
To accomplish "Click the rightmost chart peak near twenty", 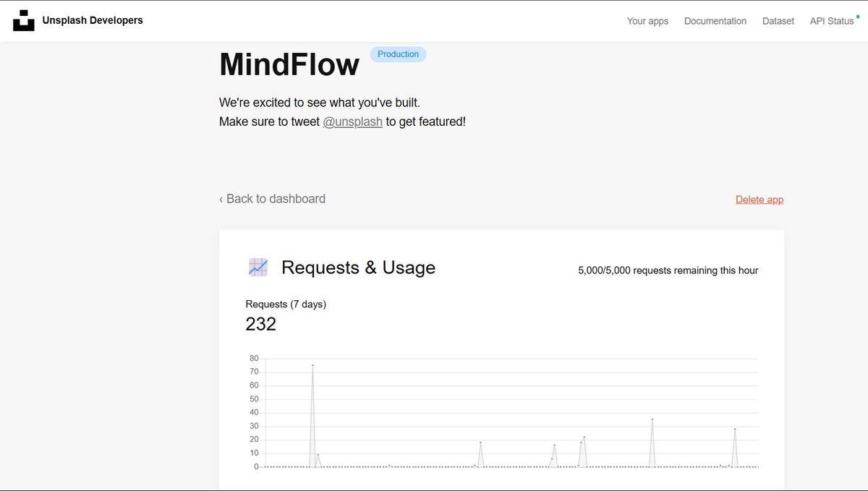I will pyautogui.click(x=735, y=430).
